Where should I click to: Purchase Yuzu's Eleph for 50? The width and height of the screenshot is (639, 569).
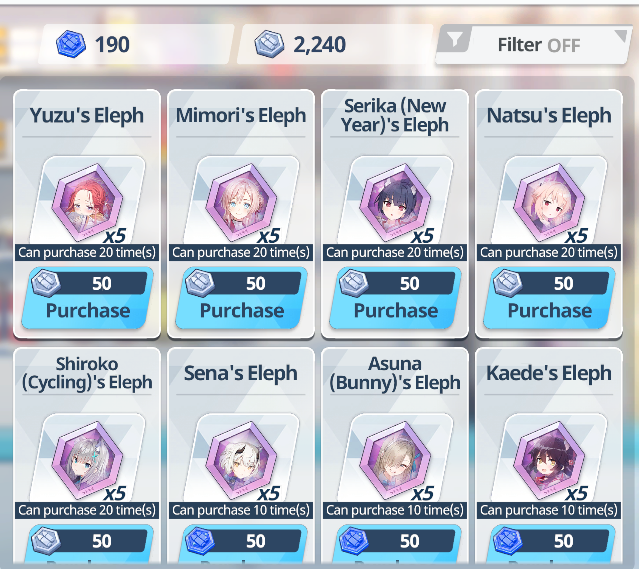point(88,298)
